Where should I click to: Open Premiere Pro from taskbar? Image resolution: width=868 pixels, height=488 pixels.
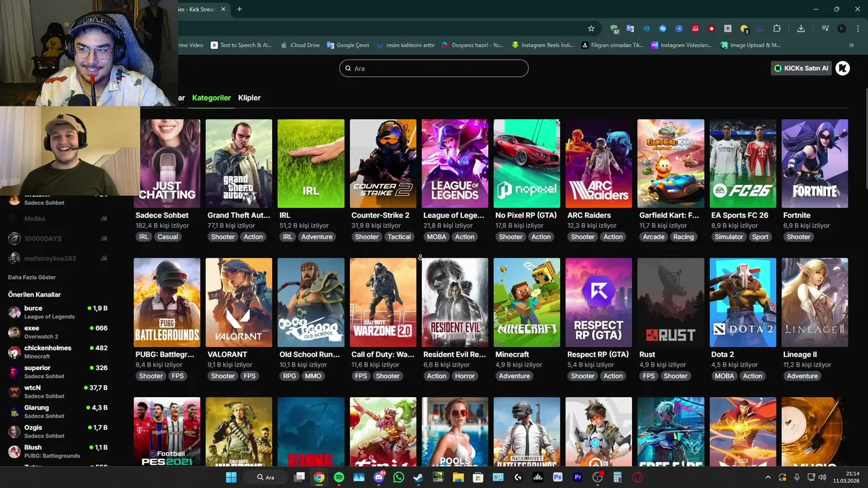coord(578,477)
